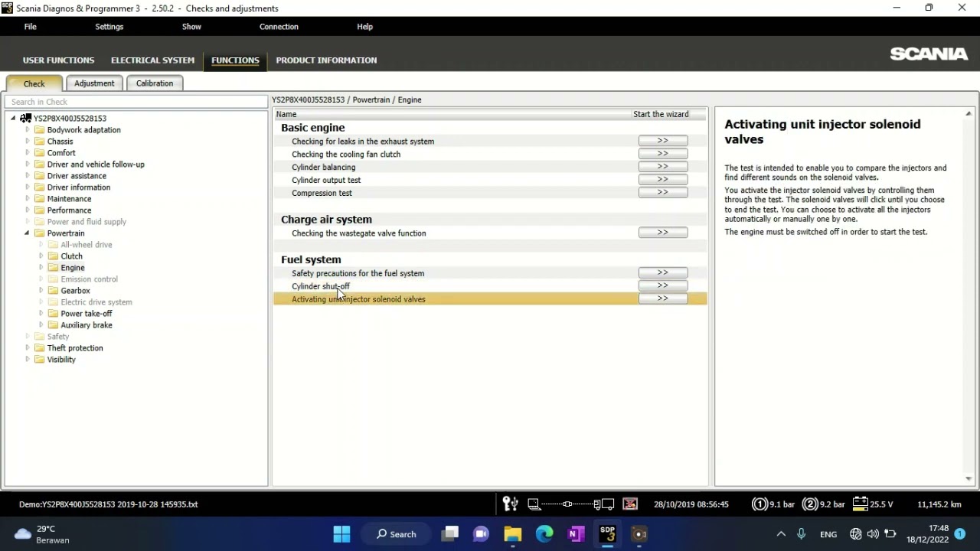The height and width of the screenshot is (551, 980).
Task: Start the Cylinder balancing wizard
Action: pyautogui.click(x=663, y=167)
